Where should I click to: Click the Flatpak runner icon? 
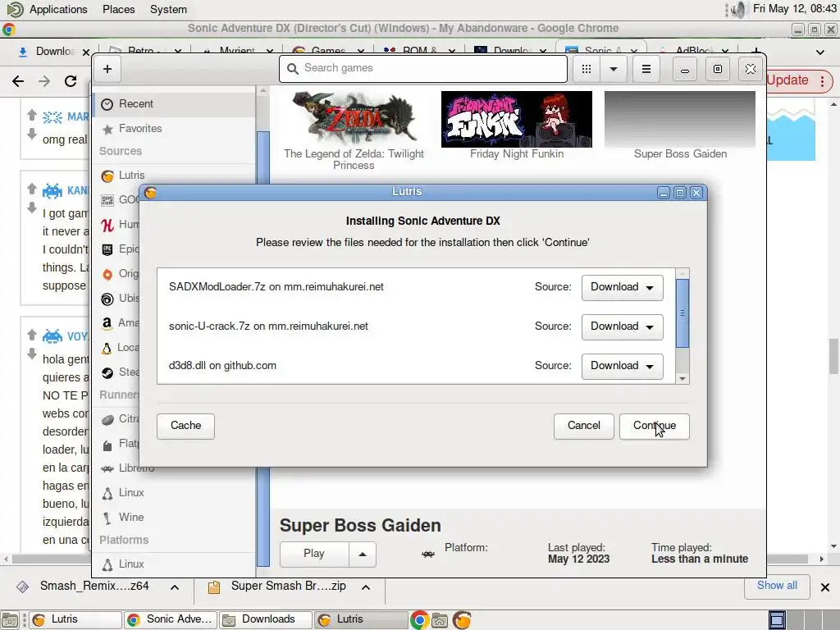tap(107, 445)
